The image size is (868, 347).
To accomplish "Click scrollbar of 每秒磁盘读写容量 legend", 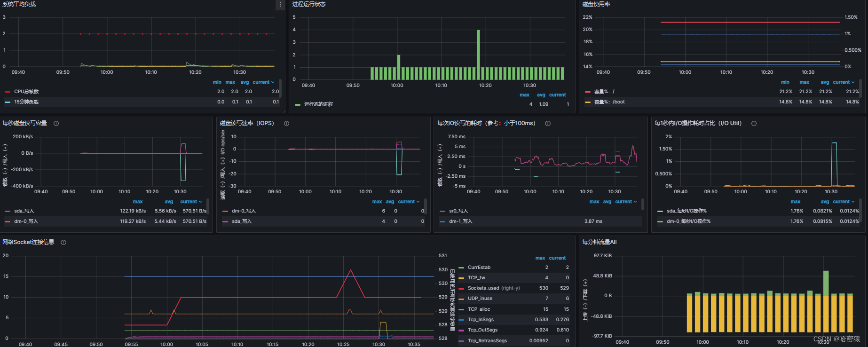I will [208, 206].
